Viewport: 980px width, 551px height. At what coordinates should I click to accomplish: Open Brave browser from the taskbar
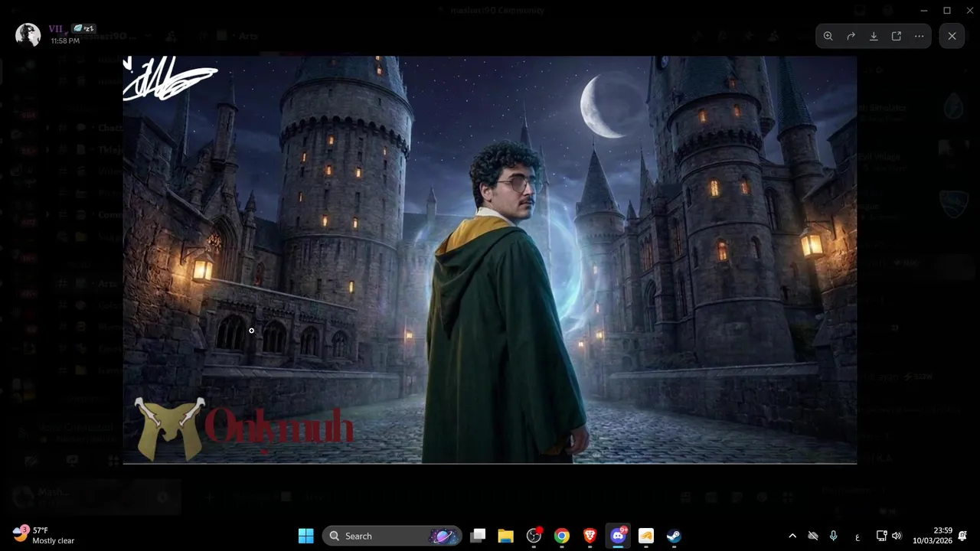coord(590,536)
